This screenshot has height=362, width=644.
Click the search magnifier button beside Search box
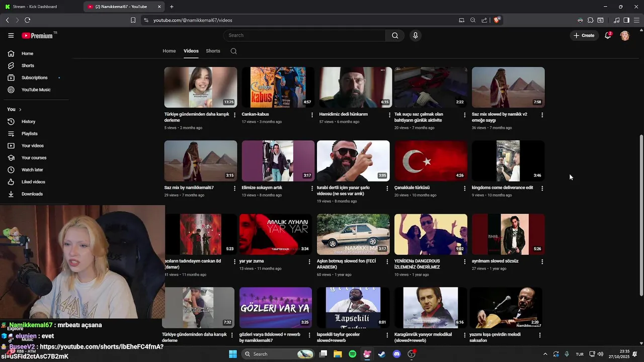pos(395,35)
